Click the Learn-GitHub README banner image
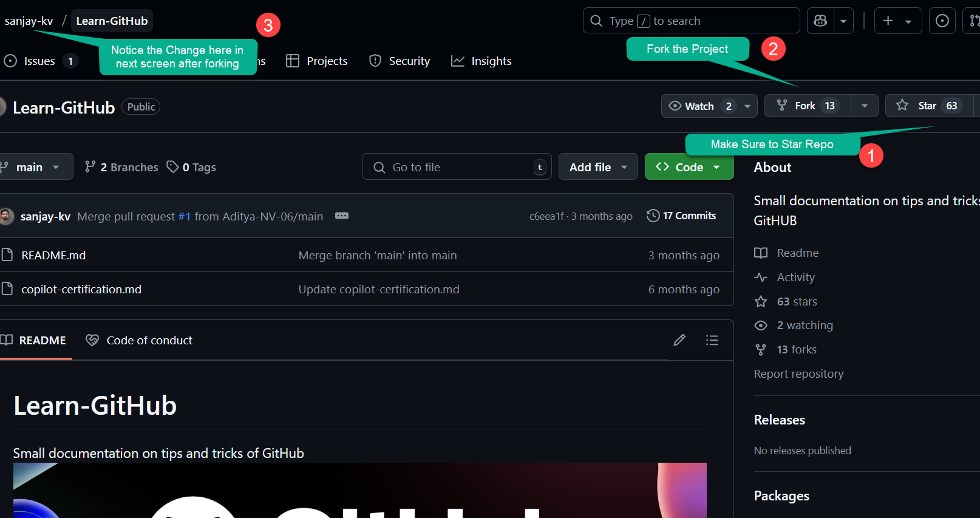Image resolution: width=980 pixels, height=518 pixels. 360,491
